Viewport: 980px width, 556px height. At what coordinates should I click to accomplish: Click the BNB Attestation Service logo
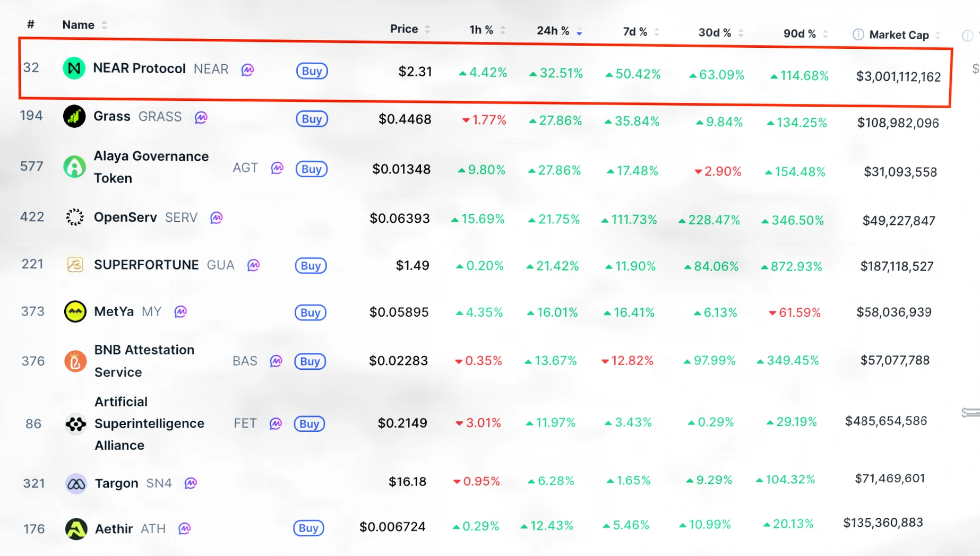[75, 361]
